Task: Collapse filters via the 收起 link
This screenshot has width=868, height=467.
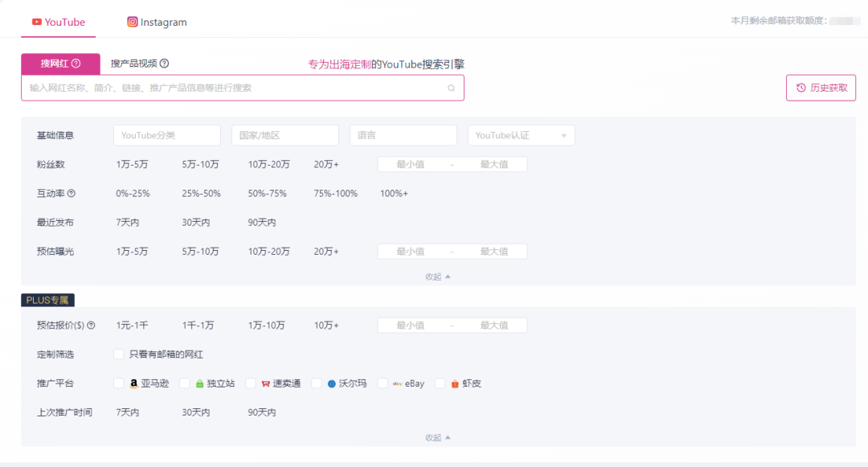Action: click(436, 274)
